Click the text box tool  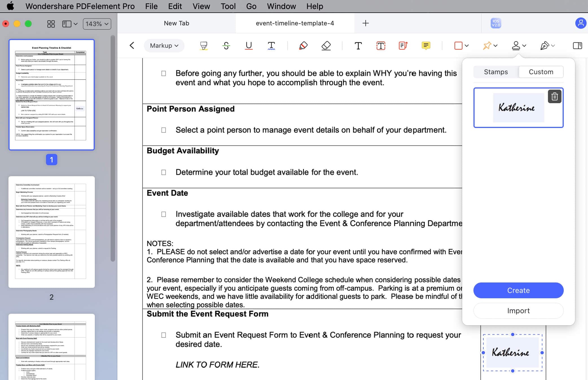(x=381, y=46)
